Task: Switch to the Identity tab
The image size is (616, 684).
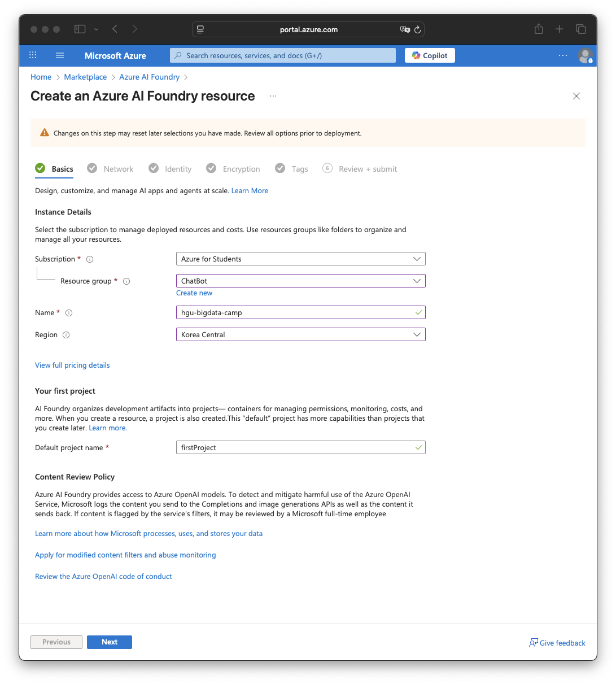Action: click(170, 169)
